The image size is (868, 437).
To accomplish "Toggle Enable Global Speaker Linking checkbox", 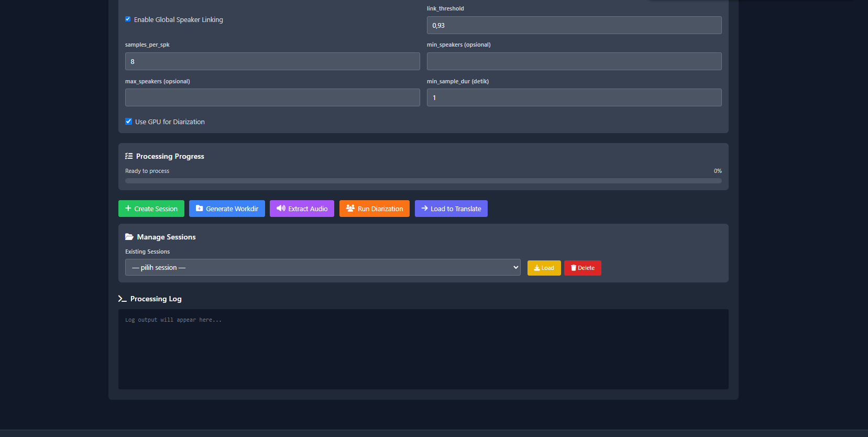I will pyautogui.click(x=128, y=19).
